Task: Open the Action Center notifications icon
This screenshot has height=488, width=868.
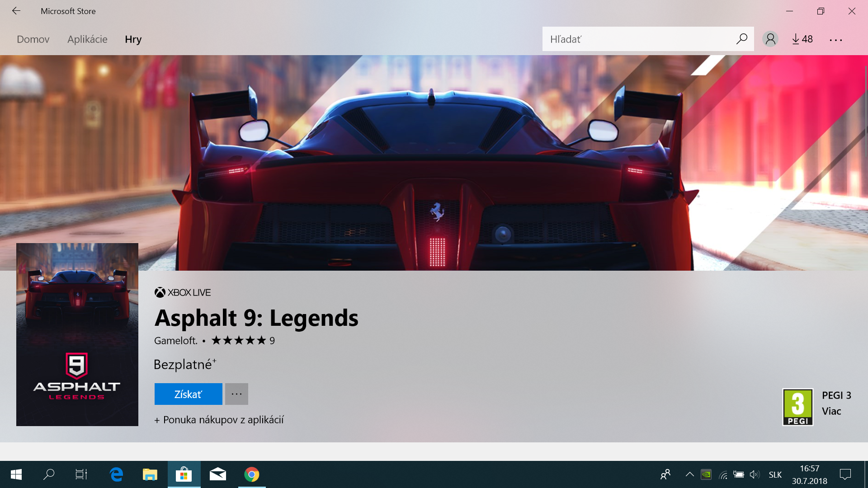Action: click(845, 474)
